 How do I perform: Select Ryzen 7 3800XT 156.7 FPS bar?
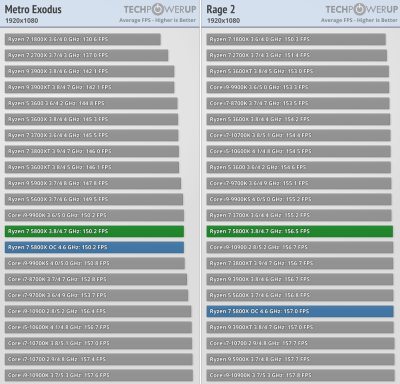tap(300, 263)
